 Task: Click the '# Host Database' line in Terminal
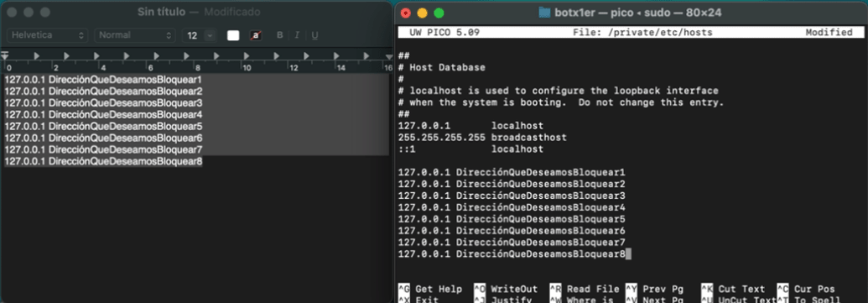click(x=442, y=68)
